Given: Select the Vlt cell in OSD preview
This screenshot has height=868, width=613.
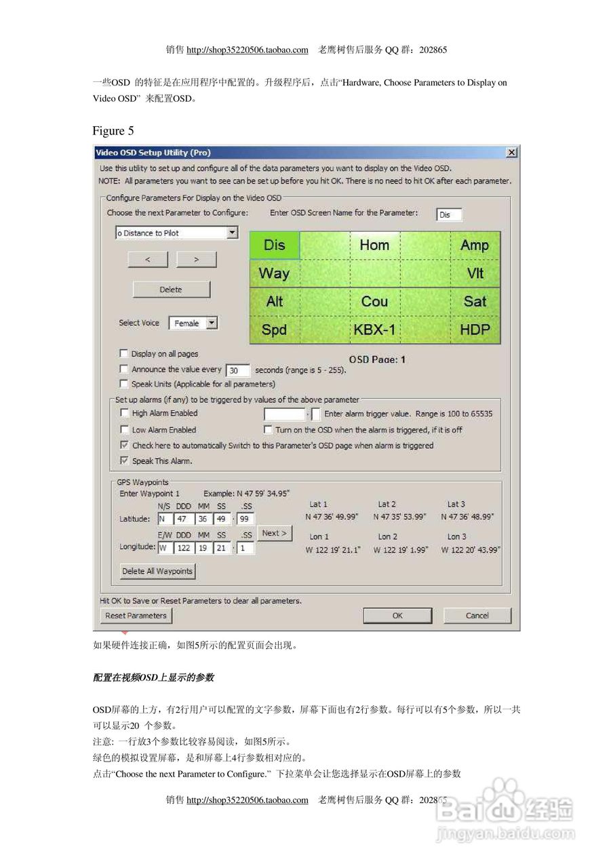Looking at the screenshot, I should point(475,273).
